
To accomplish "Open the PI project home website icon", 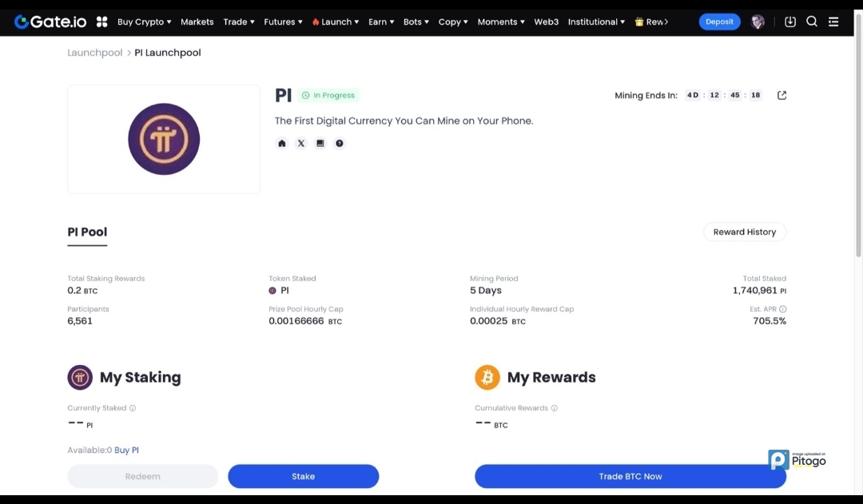I will coord(282,144).
